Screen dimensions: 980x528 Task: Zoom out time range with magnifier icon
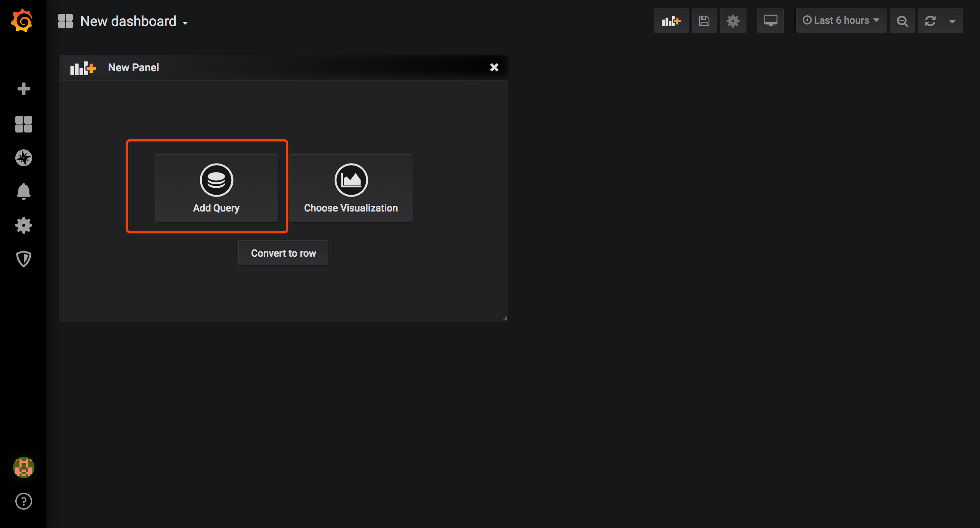(902, 21)
